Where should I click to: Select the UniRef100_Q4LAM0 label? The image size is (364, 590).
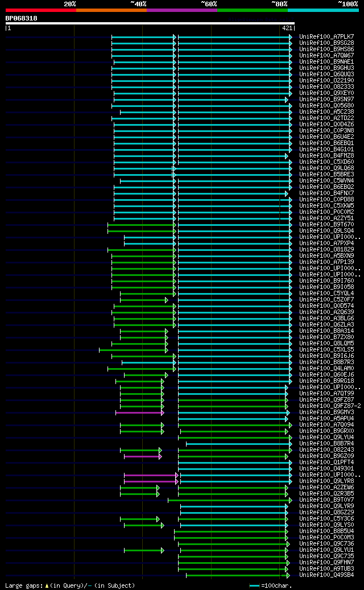pyautogui.click(x=326, y=368)
